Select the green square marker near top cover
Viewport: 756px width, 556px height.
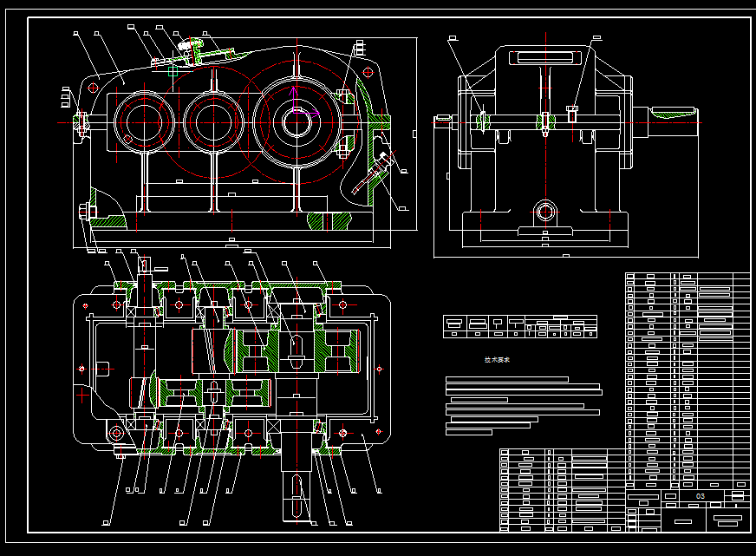coord(173,72)
